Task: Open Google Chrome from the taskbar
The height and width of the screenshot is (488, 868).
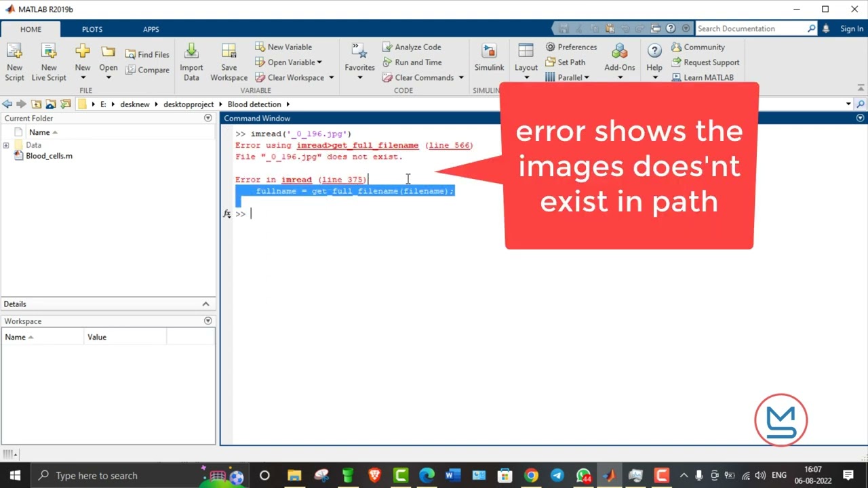Action: coord(531,475)
